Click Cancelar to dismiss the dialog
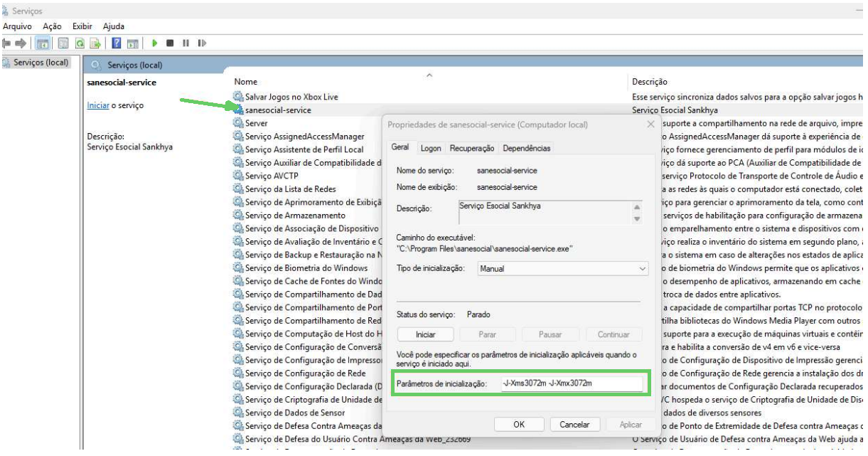The width and height of the screenshot is (868, 456). 574,424
